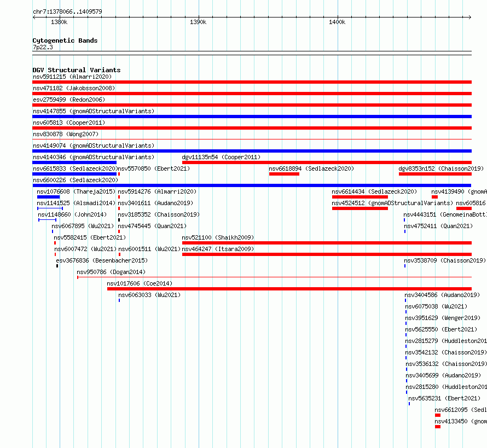Select the red bar of nsv464247 (Itsara2009)
This screenshot has height=448, width=487.
(x=327, y=254)
